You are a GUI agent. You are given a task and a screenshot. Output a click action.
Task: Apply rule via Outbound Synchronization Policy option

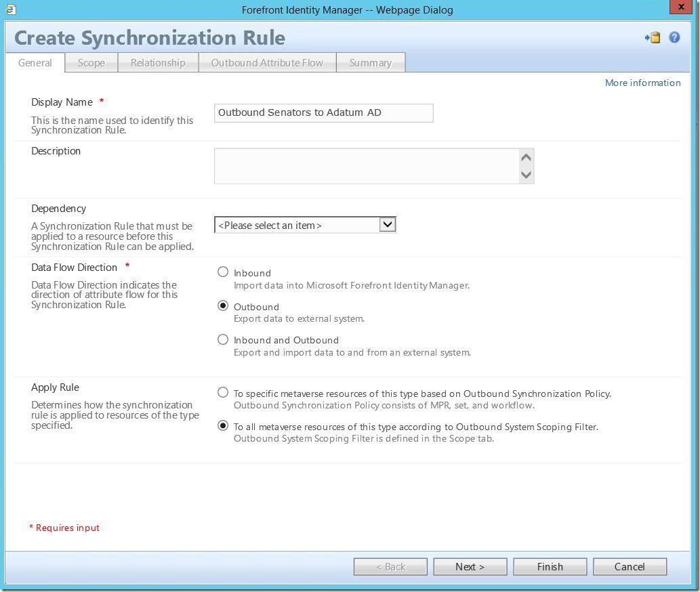[x=223, y=393]
